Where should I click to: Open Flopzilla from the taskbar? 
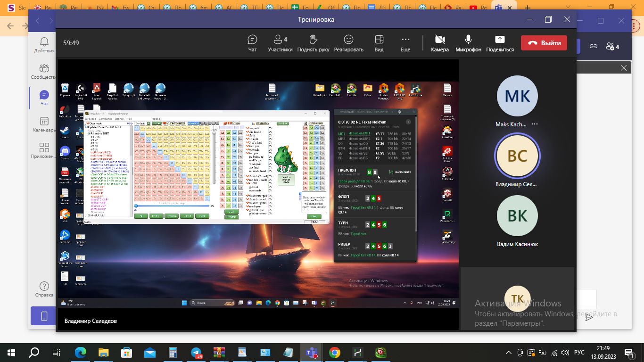(381, 352)
